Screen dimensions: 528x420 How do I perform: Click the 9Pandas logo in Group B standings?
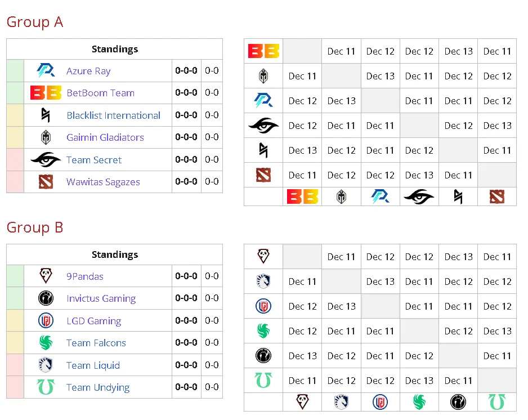46,276
